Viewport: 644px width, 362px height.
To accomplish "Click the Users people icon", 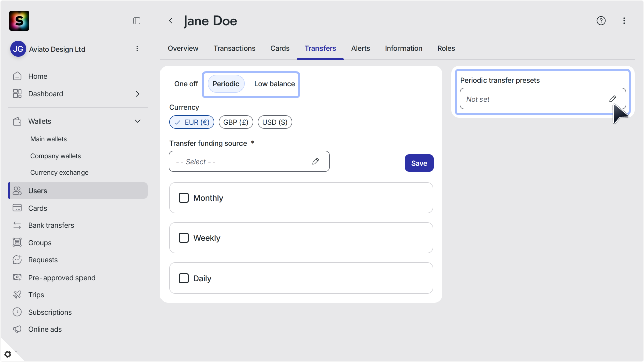I will (17, 191).
